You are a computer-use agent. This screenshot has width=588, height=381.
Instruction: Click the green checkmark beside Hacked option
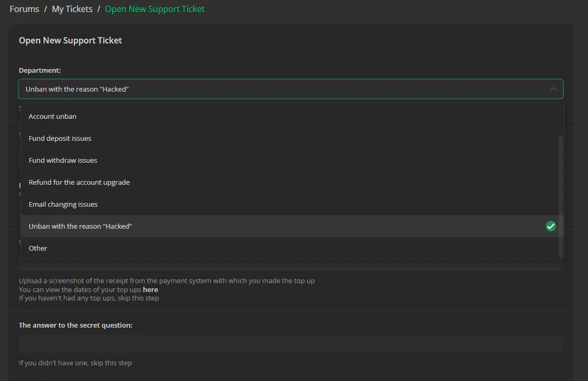(x=550, y=226)
